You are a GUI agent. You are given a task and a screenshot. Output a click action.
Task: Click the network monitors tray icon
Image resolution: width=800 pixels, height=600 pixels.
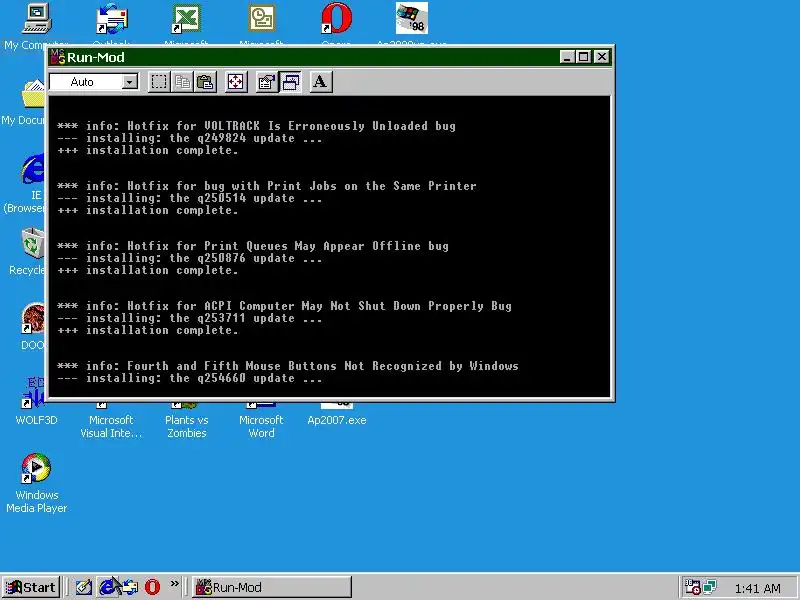tap(709, 587)
